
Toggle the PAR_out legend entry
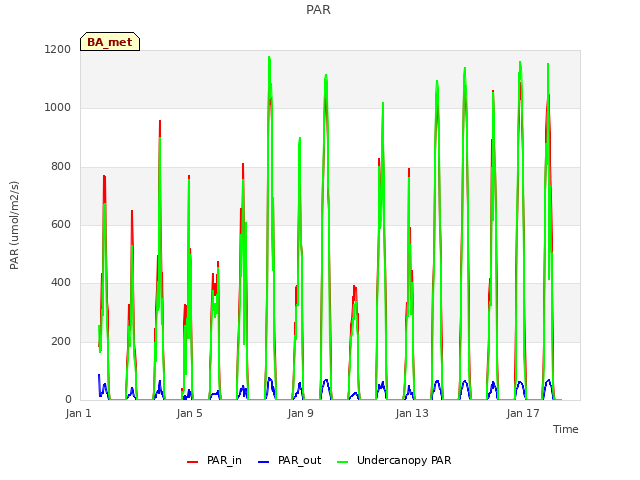pos(289,460)
